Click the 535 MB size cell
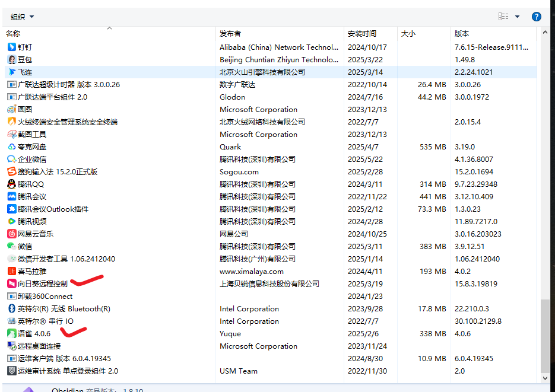 [433, 146]
